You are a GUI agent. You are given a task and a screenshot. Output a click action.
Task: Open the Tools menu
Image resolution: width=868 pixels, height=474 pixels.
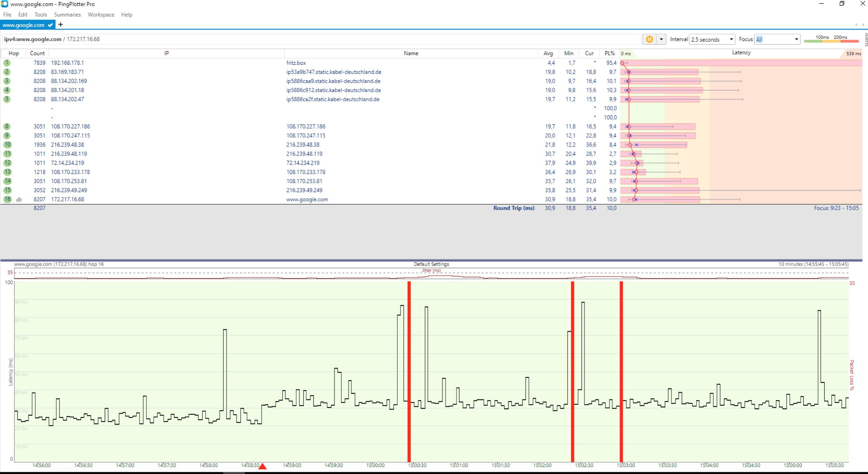pos(40,14)
